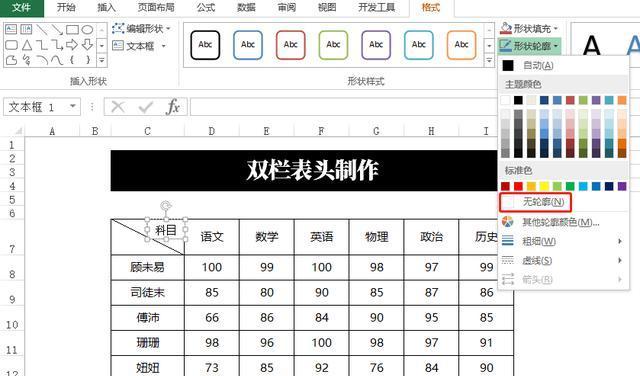Screen dimensions: 640x376
Task: Select the oval shape icon
Action: point(87,29)
